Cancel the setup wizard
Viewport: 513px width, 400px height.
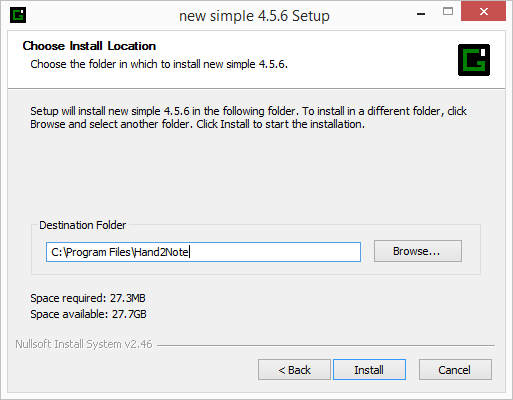click(455, 369)
